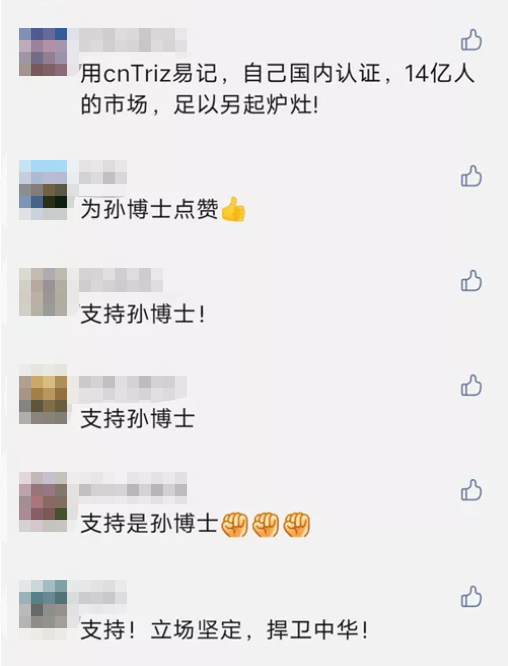This screenshot has width=508, height=666.
Task: Like the 支持孙博士 comment without exclamation
Action: click(471, 385)
